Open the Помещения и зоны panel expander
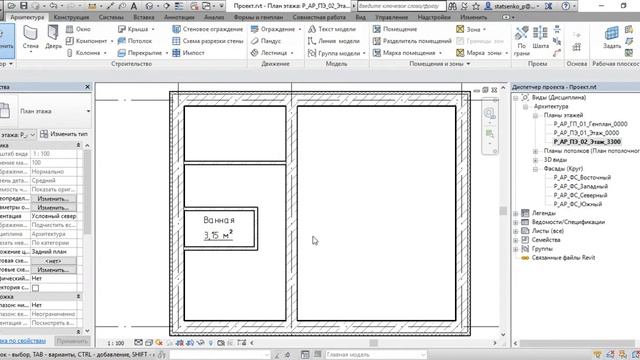This screenshot has width=640, height=360. point(468,64)
